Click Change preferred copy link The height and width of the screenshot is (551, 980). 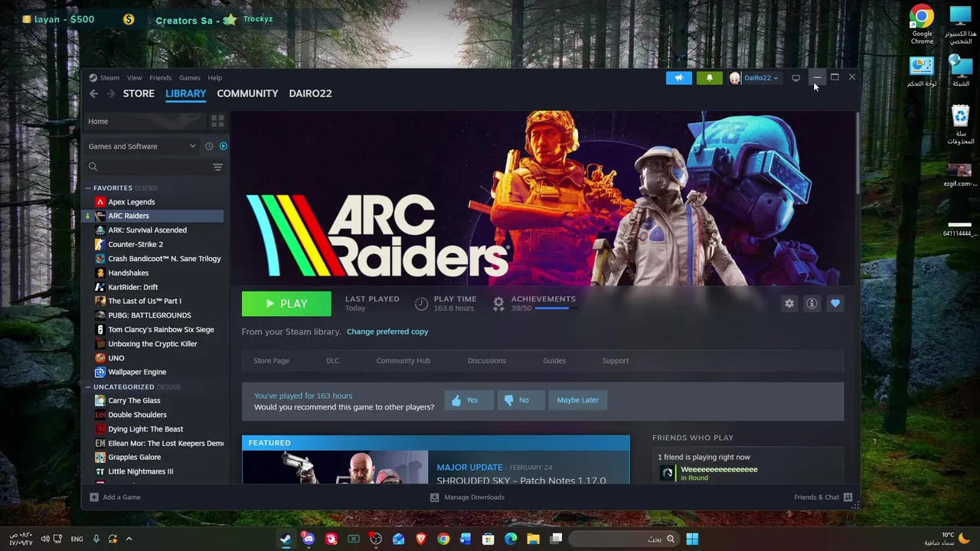pos(387,331)
